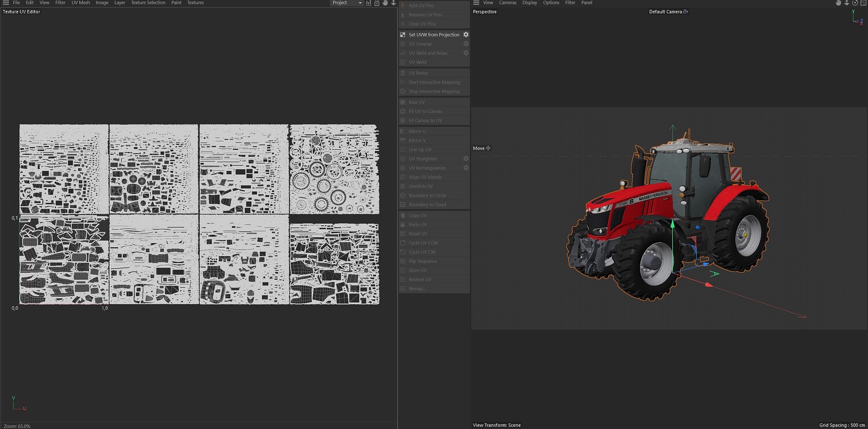Open UV Weld and Relax settings gear
868x429 pixels.
coord(466,53)
